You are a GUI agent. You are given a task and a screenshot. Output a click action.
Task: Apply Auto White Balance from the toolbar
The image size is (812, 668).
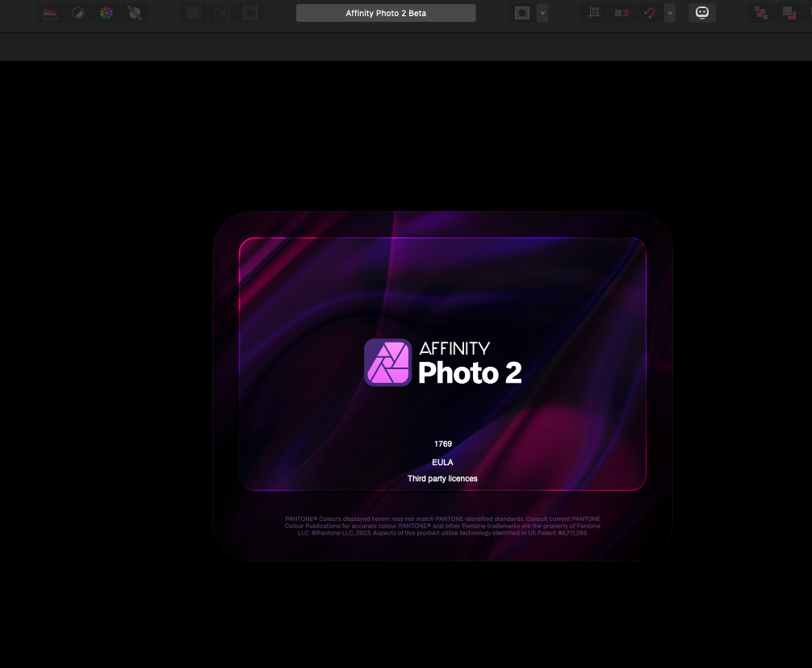coord(135,13)
